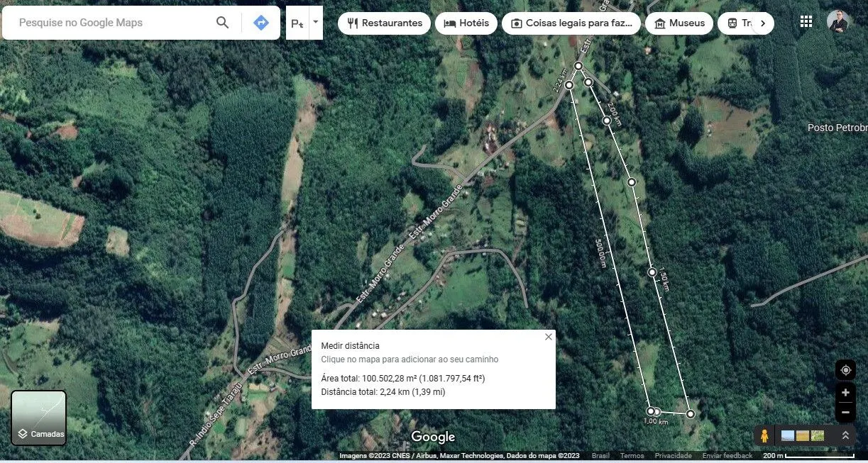Image resolution: width=868 pixels, height=463 pixels.
Task: Focus the Pesquise no Google Maps field
Action: [x=114, y=23]
